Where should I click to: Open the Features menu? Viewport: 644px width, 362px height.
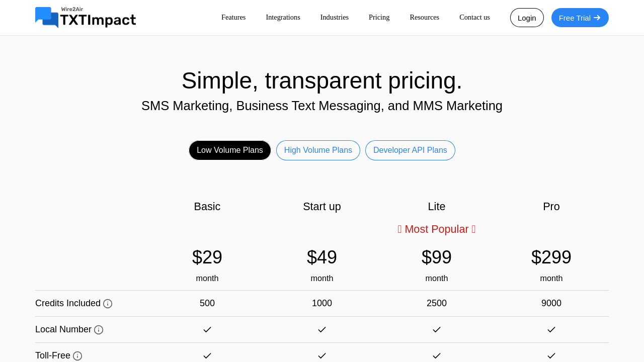[233, 17]
